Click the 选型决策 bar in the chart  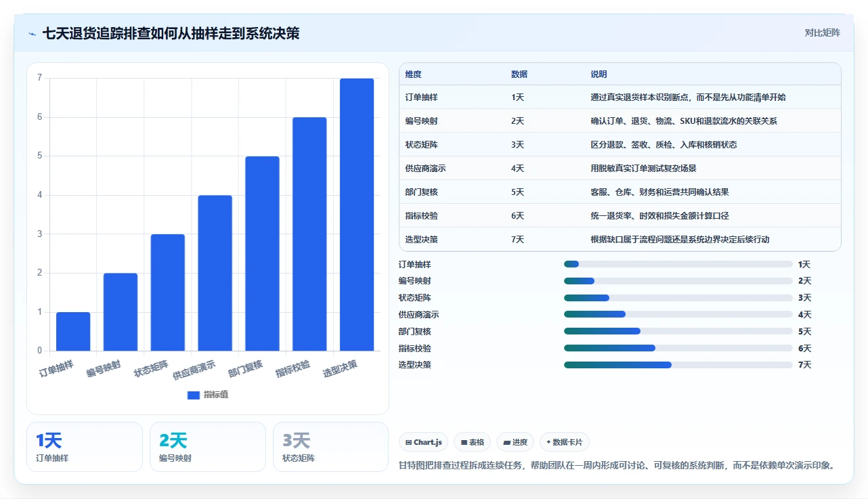click(x=357, y=215)
